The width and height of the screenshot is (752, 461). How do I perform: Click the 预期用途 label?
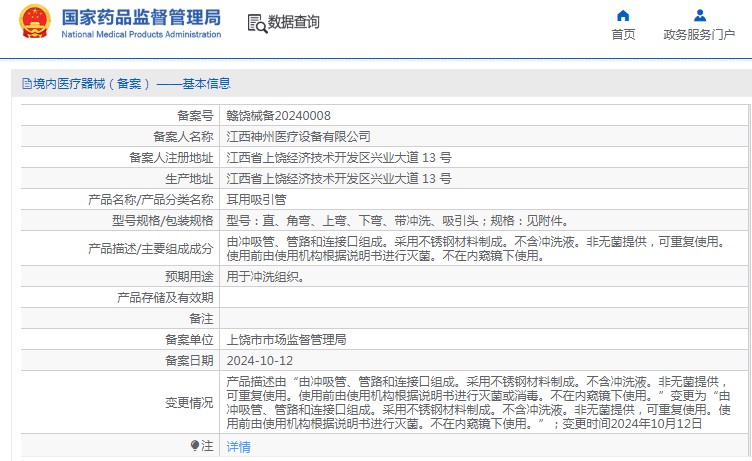click(189, 277)
